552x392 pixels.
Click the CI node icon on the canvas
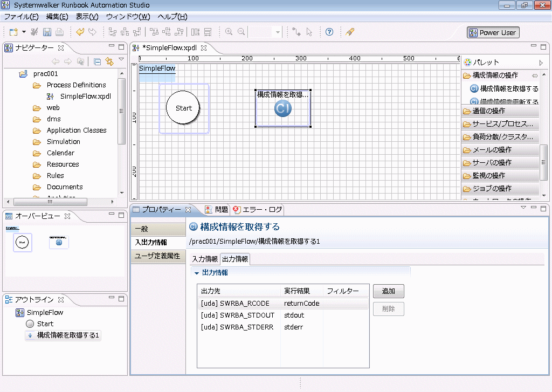click(283, 108)
